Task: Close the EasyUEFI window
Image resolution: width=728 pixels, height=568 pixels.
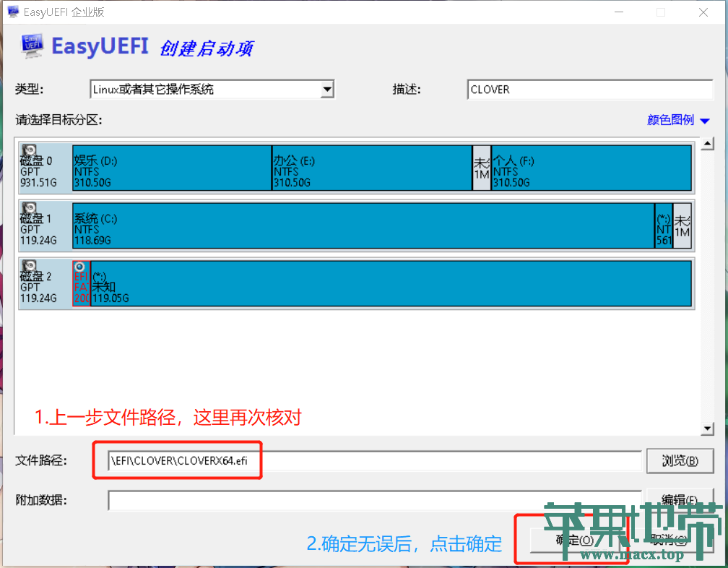Action: click(x=703, y=12)
